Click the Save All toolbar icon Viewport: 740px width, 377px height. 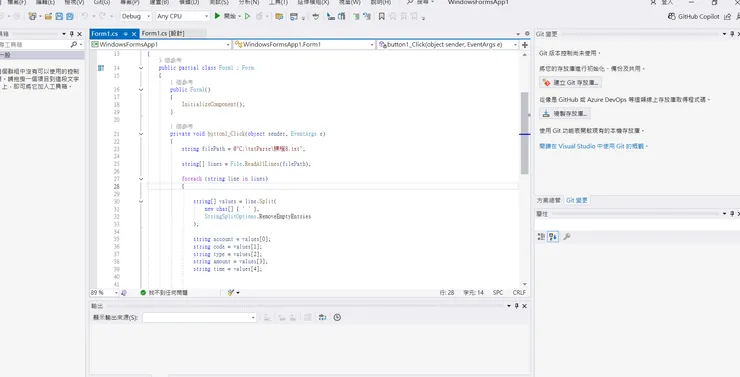pos(69,16)
